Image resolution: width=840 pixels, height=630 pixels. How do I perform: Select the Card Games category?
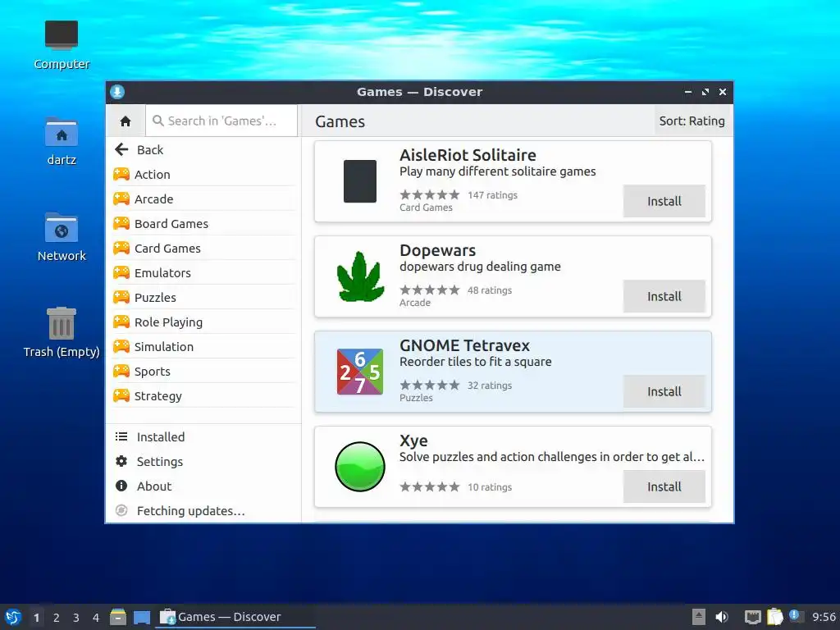click(204, 249)
